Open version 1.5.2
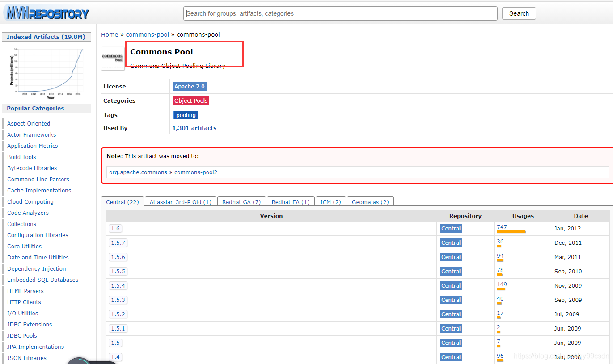Image resolution: width=613 pixels, height=364 pixels. [118, 314]
